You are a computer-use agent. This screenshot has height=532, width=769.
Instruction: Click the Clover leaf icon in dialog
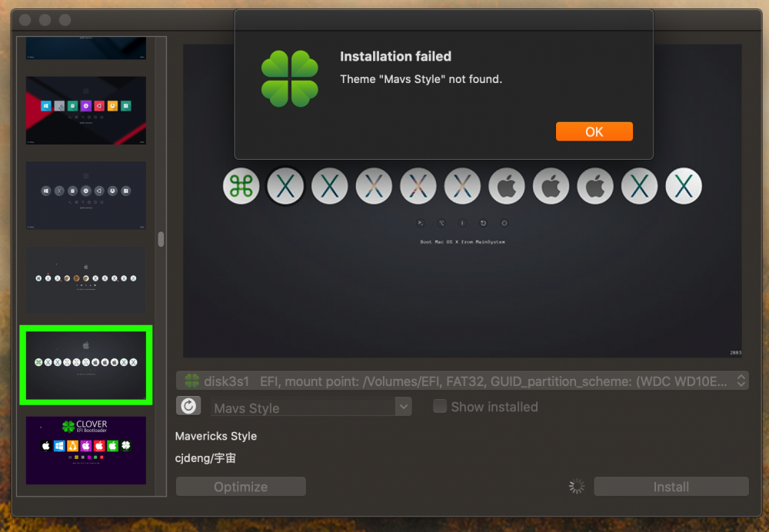point(290,79)
